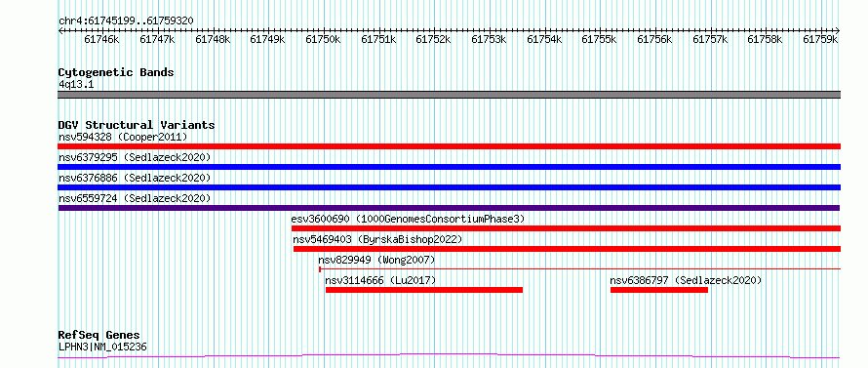
Task: Click ruler position 61752k
Action: (433, 39)
